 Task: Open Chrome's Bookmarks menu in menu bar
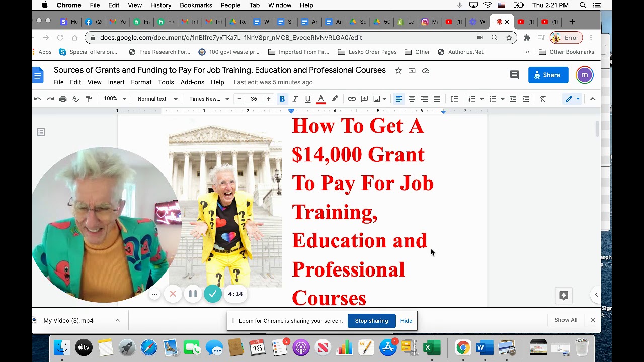196,5
